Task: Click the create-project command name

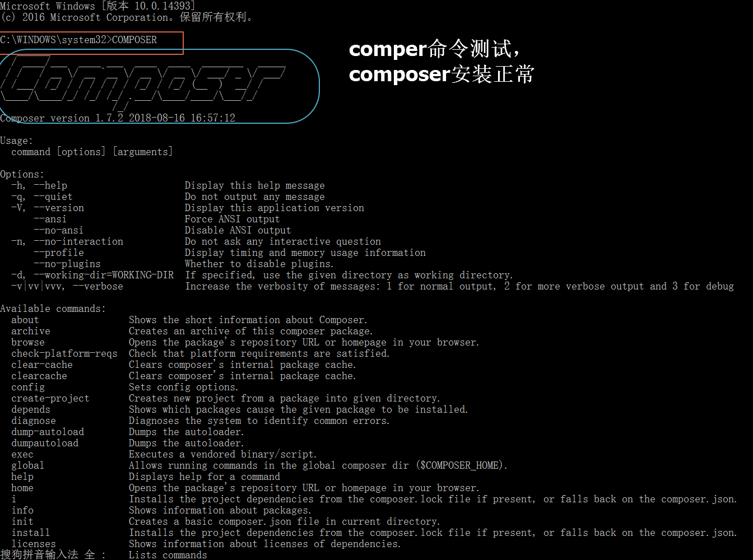Action: pos(50,398)
